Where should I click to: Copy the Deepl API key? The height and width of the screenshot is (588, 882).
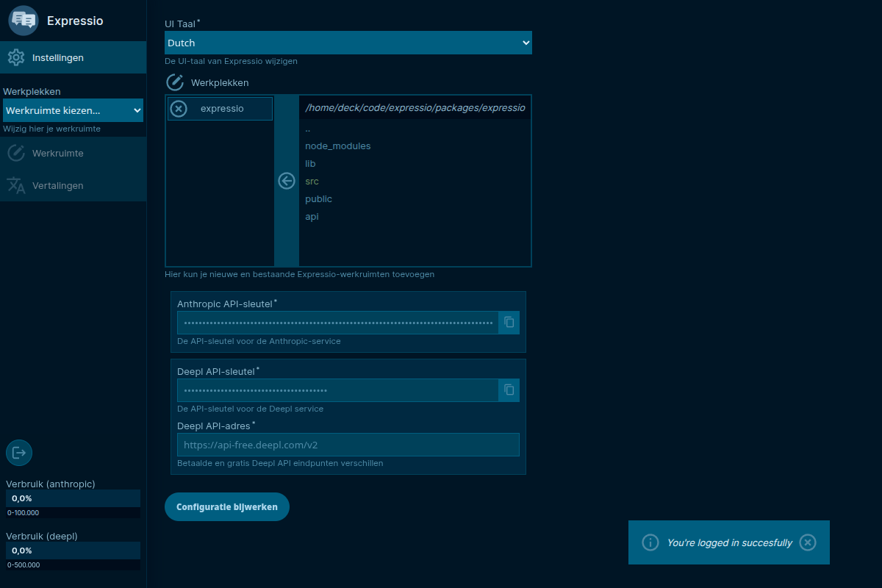click(x=509, y=390)
